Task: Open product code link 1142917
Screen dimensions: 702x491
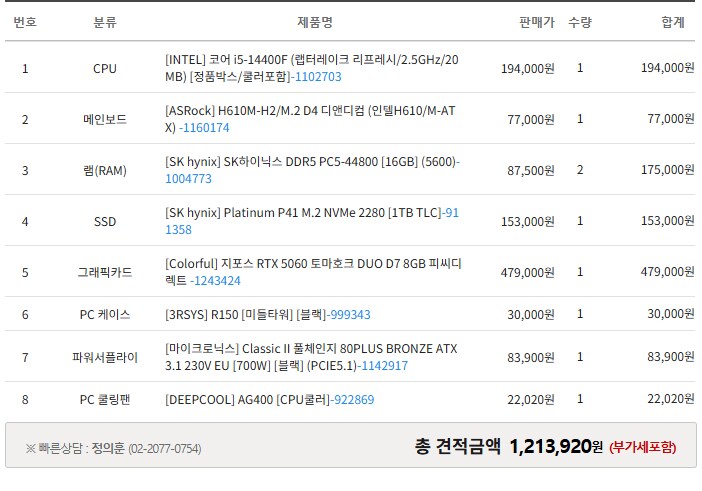Action: (385, 366)
